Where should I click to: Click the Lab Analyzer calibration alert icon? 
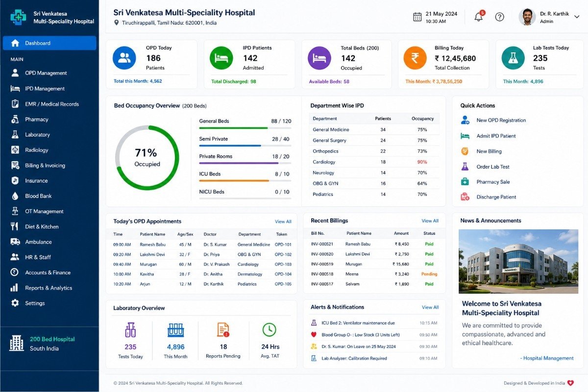[314, 358]
